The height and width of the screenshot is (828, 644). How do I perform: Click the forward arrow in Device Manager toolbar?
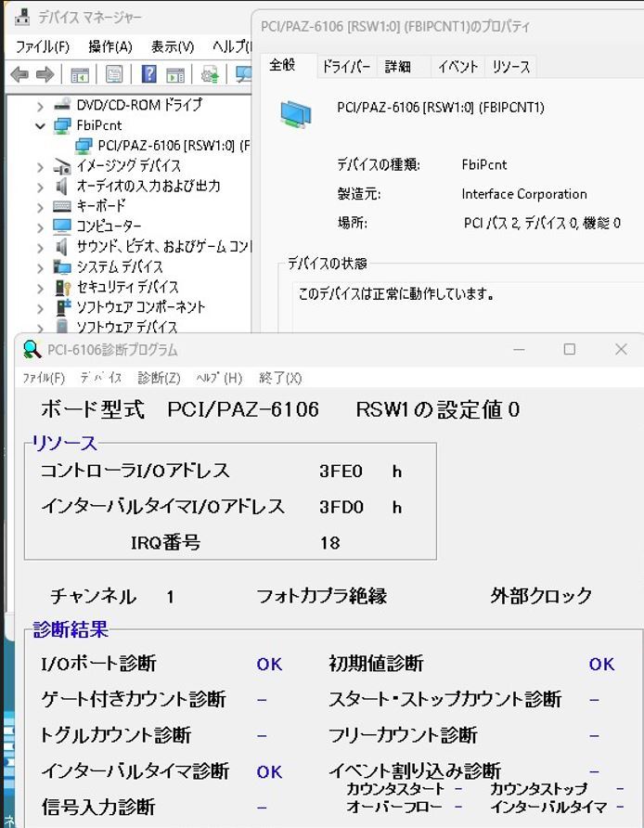[x=45, y=74]
